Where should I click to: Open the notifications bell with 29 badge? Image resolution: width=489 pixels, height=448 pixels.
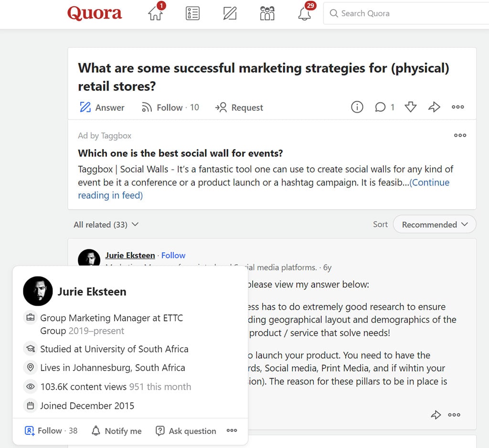(305, 13)
